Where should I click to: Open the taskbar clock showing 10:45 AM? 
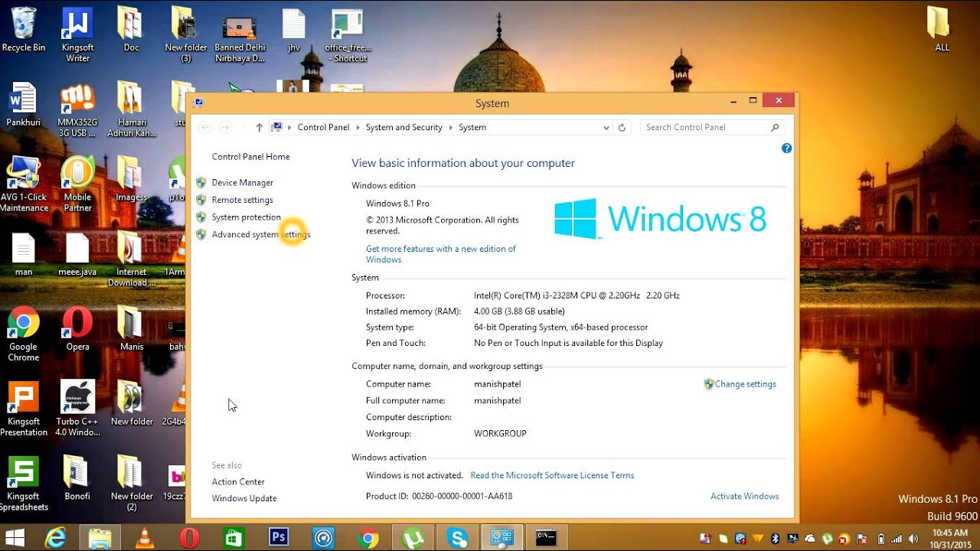[x=949, y=538]
